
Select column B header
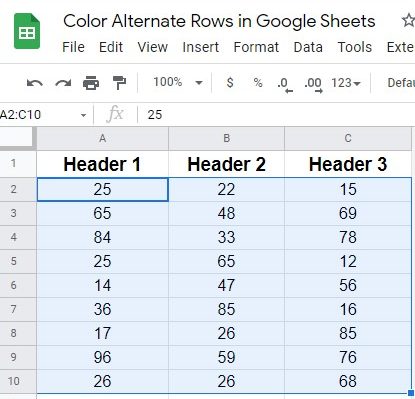[x=227, y=138]
